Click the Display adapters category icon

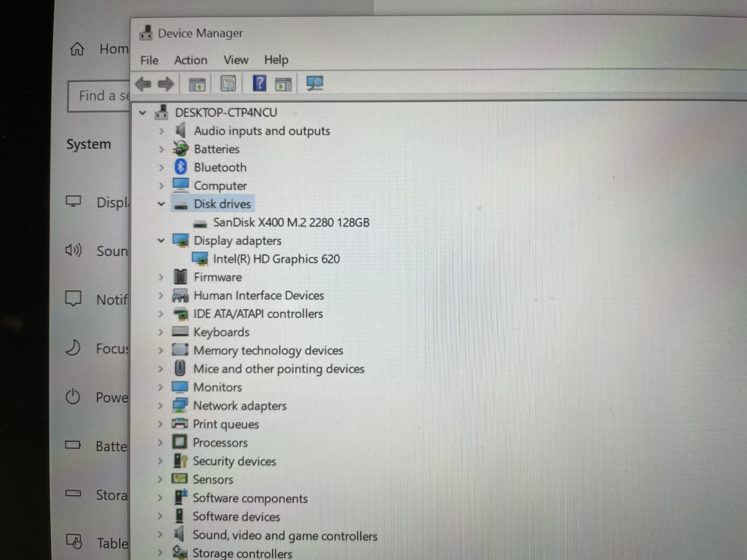180,240
